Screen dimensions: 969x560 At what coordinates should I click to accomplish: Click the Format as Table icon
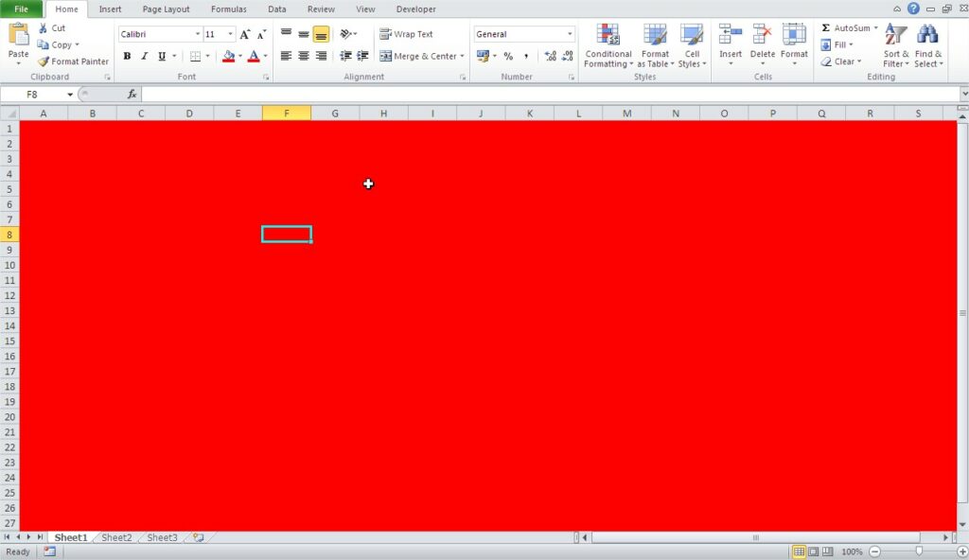click(x=655, y=44)
